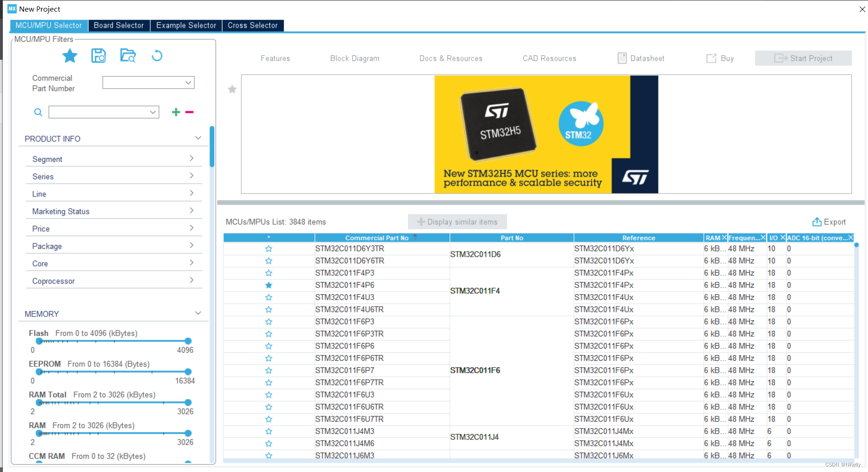Star the STM32C011F6U3 row
This screenshot has height=472, width=868.
point(268,395)
